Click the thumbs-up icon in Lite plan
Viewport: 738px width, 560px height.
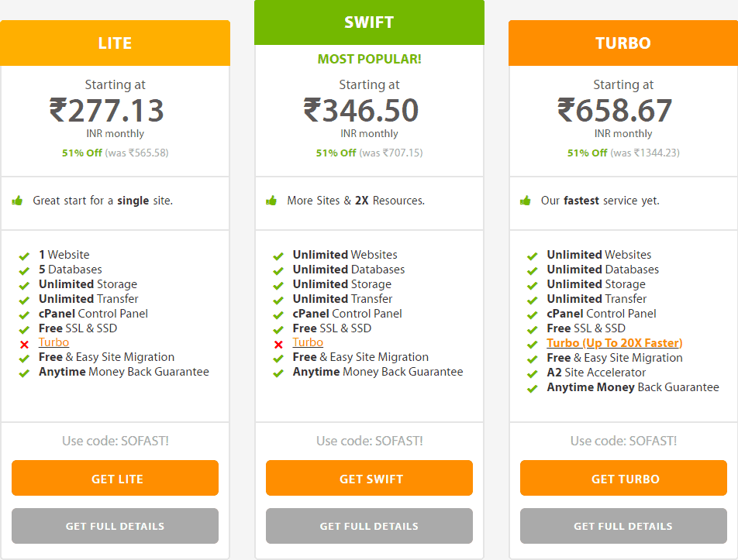17,201
